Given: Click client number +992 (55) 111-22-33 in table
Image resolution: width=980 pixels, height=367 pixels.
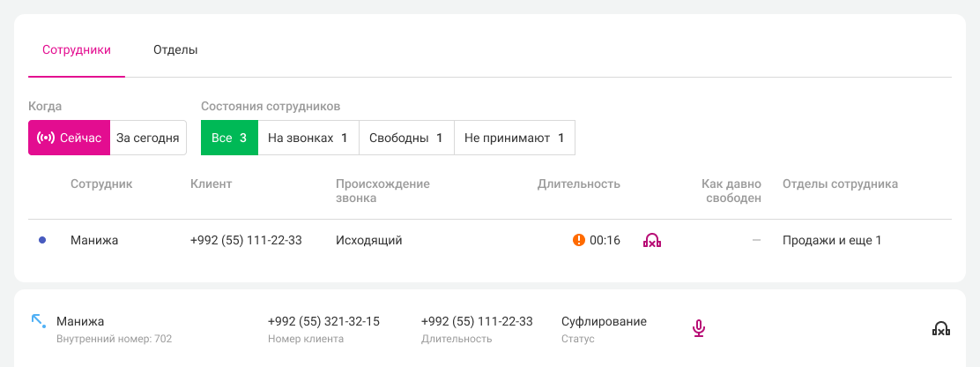Looking at the screenshot, I should 246,240.
